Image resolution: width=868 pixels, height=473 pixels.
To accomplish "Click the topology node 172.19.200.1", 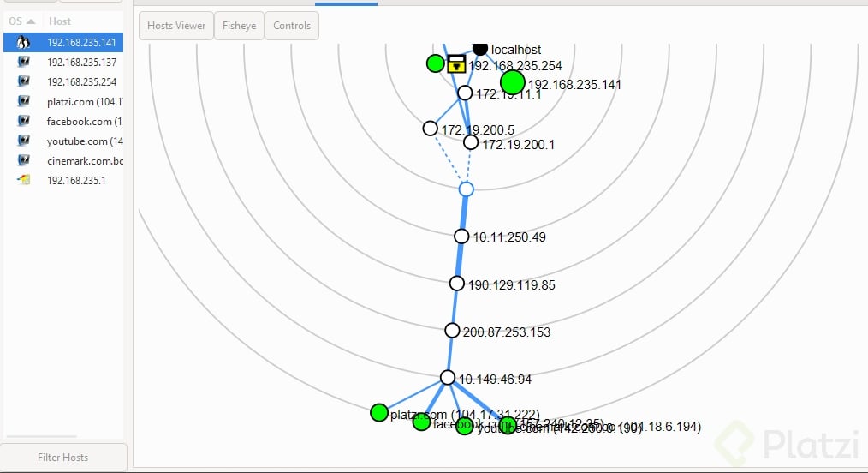I will point(471,142).
